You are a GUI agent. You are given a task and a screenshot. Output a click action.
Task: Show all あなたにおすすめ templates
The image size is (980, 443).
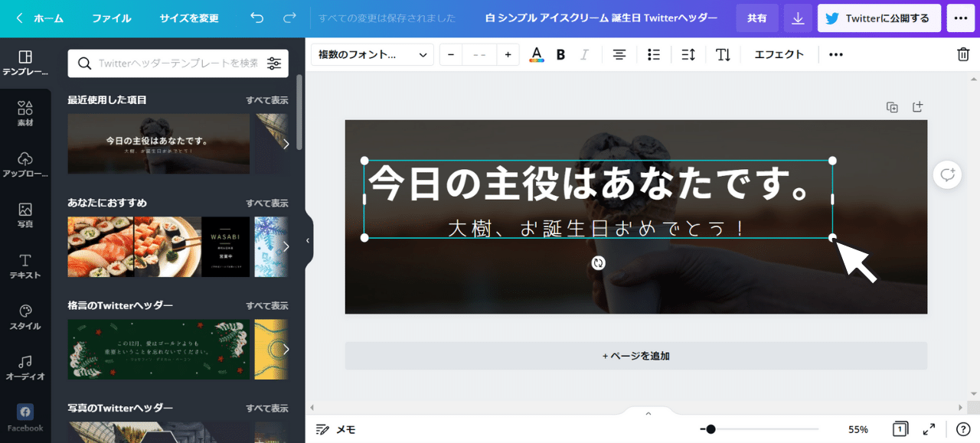pyautogui.click(x=266, y=204)
